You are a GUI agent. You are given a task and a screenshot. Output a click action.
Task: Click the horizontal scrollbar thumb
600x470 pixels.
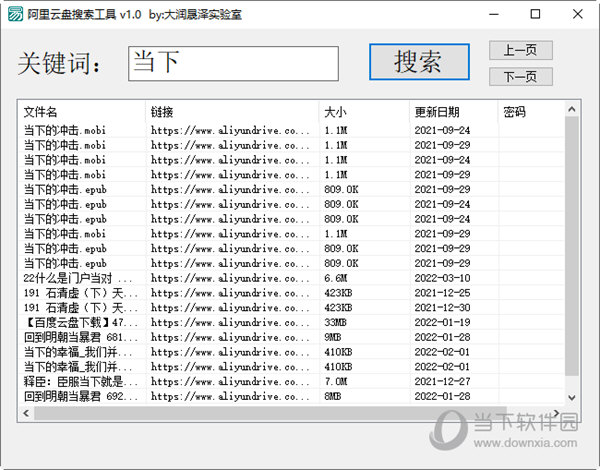click(270, 413)
